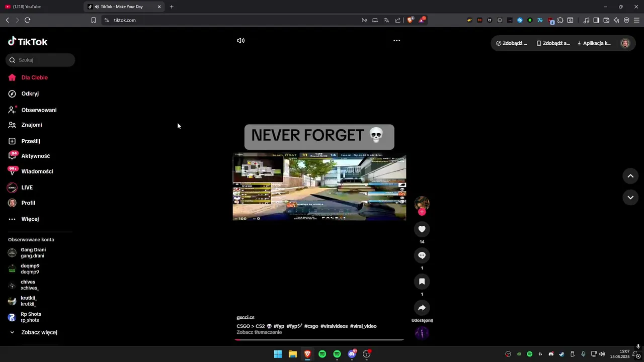
Task: Toggle the browser sidebar panel
Action: pyautogui.click(x=596, y=20)
